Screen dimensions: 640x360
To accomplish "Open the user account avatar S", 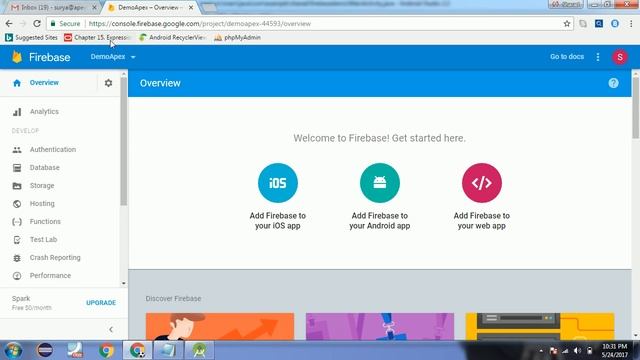I will point(620,57).
